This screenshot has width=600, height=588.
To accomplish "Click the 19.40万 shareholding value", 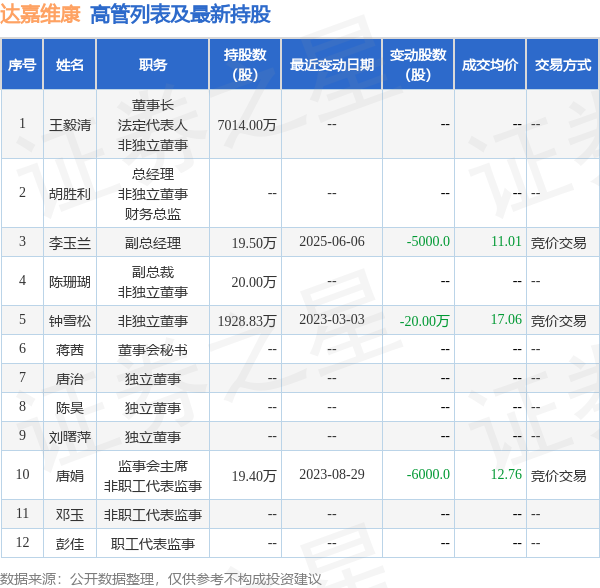I will (x=254, y=476).
